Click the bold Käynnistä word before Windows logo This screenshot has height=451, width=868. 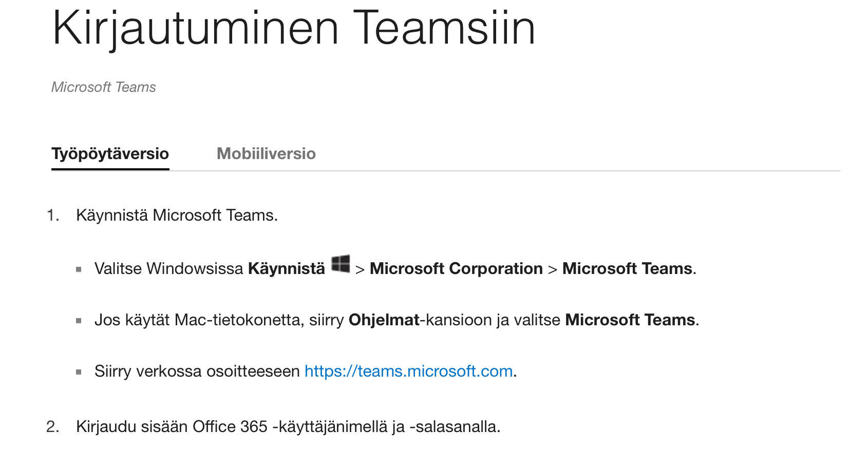click(x=286, y=268)
